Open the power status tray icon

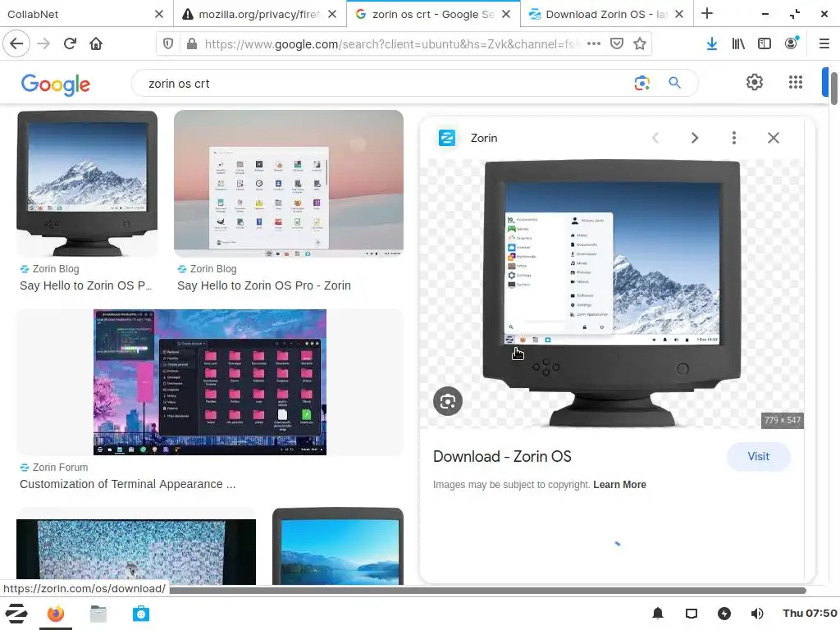click(x=724, y=614)
